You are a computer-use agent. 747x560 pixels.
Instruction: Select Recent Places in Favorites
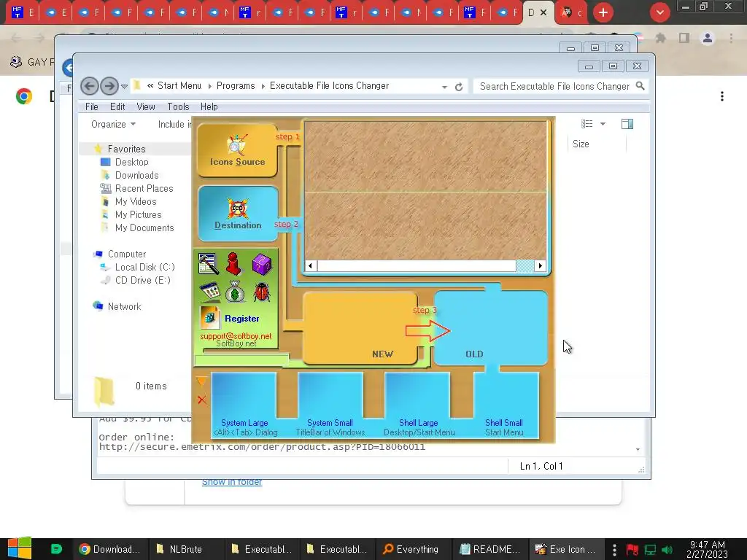tap(144, 189)
